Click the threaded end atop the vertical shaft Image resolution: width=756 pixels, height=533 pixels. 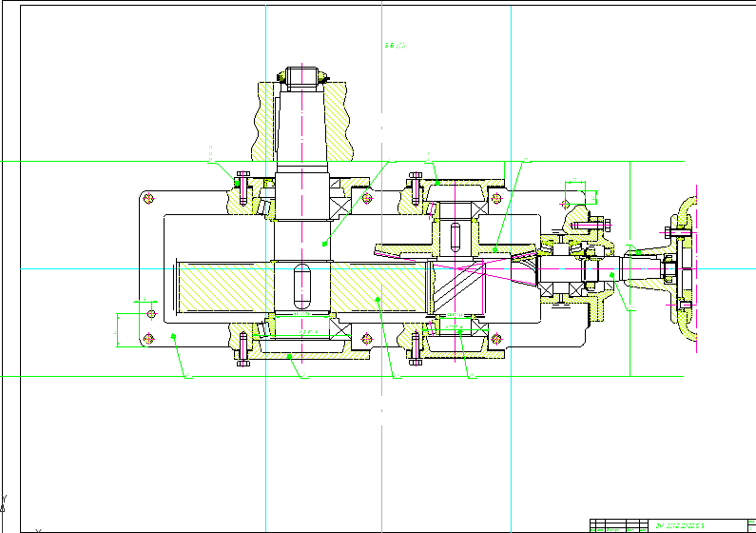(x=300, y=76)
